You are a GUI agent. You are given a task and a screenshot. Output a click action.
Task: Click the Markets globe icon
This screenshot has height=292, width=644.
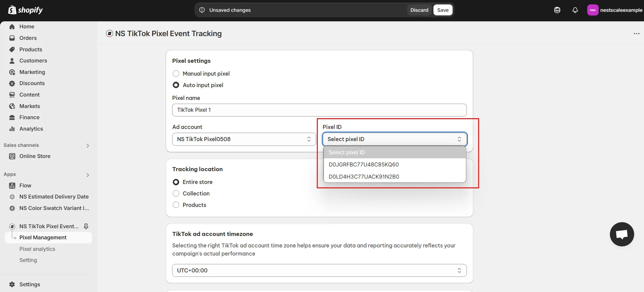click(x=12, y=106)
